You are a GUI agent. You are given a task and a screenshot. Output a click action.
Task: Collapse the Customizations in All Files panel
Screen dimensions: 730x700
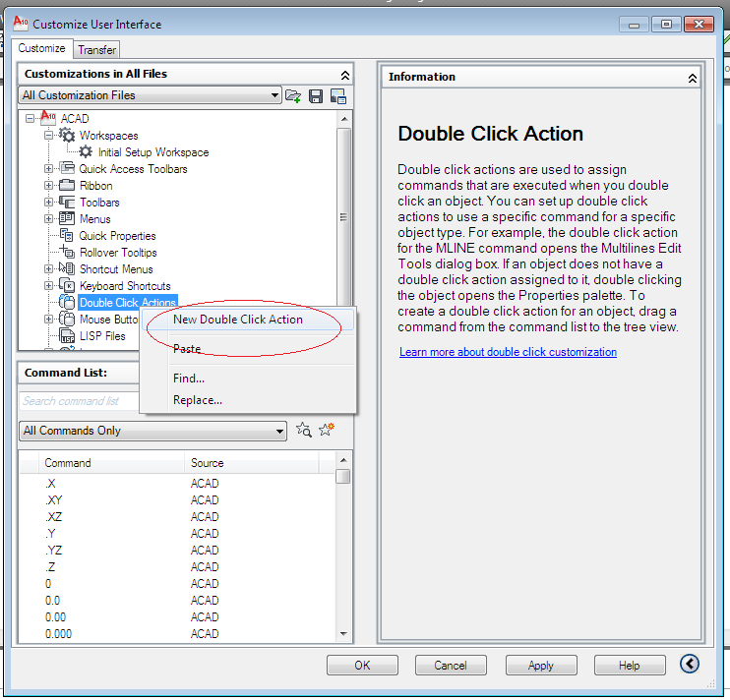[345, 75]
